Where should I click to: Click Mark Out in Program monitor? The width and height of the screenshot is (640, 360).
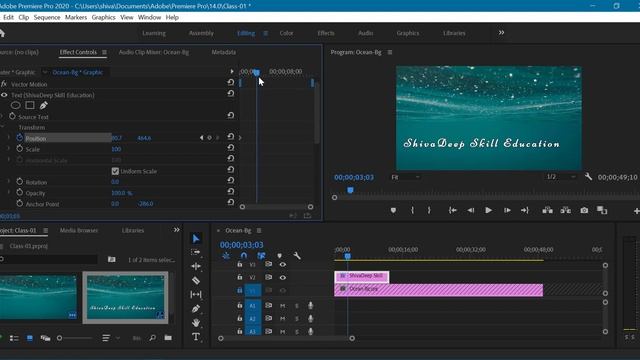429,210
